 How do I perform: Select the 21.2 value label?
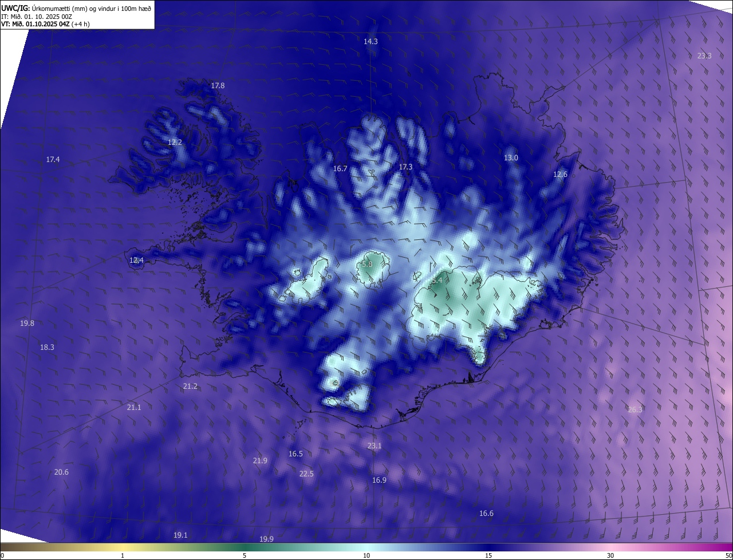(190, 386)
